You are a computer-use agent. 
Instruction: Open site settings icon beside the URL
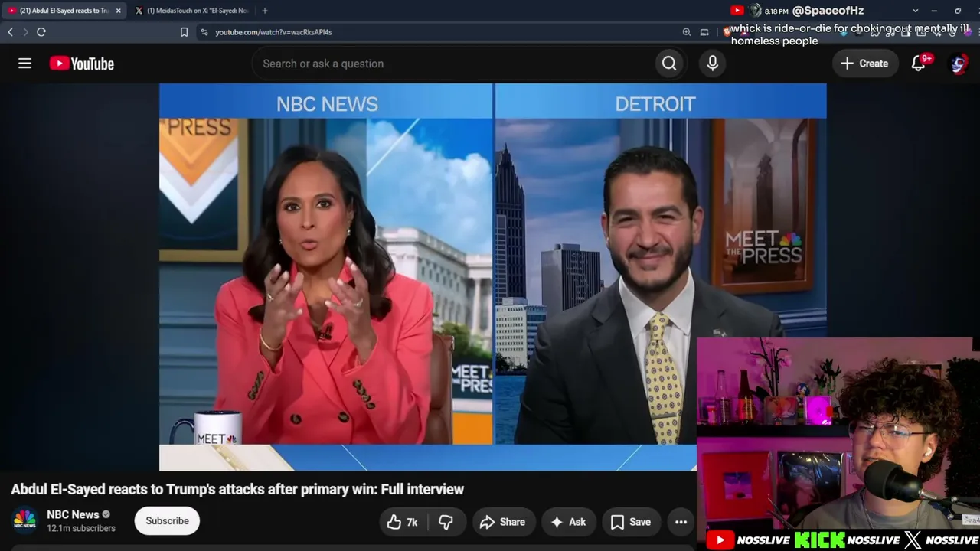click(204, 32)
